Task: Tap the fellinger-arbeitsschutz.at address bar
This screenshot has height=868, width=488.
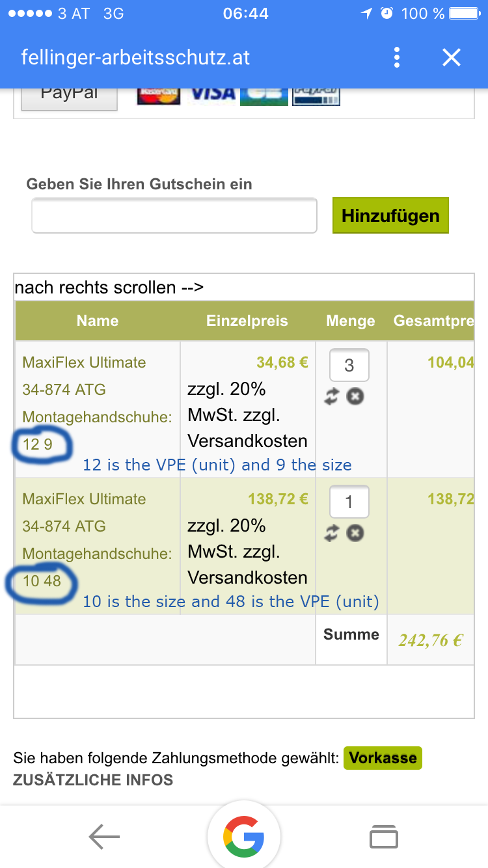Action: pos(135,57)
